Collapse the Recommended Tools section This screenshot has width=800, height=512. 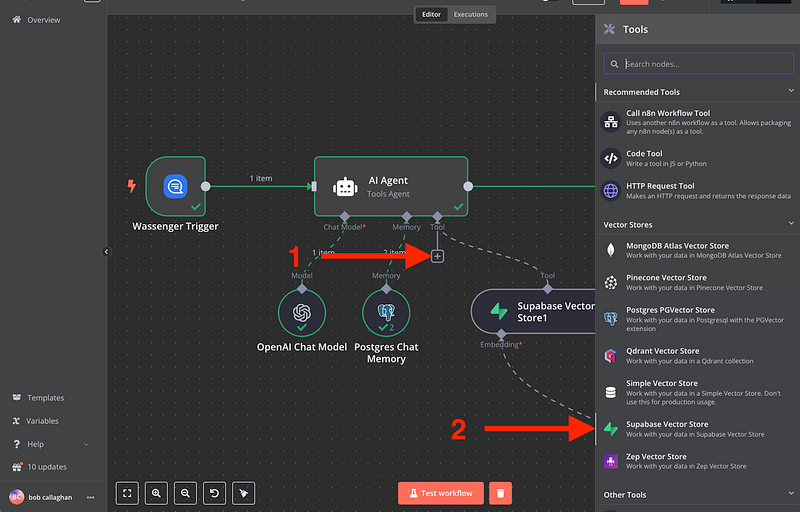(791, 92)
